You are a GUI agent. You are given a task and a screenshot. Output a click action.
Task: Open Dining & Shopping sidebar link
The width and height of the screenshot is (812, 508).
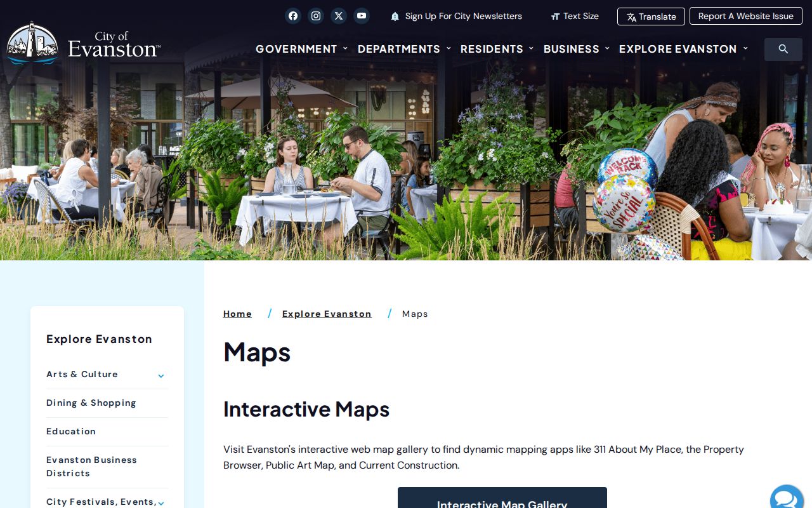coord(91,403)
